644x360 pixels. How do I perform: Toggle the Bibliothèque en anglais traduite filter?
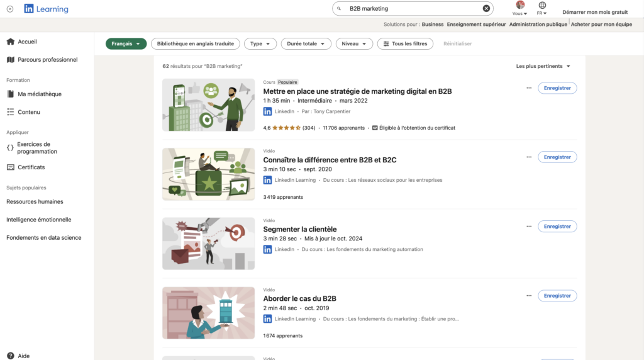pyautogui.click(x=195, y=43)
